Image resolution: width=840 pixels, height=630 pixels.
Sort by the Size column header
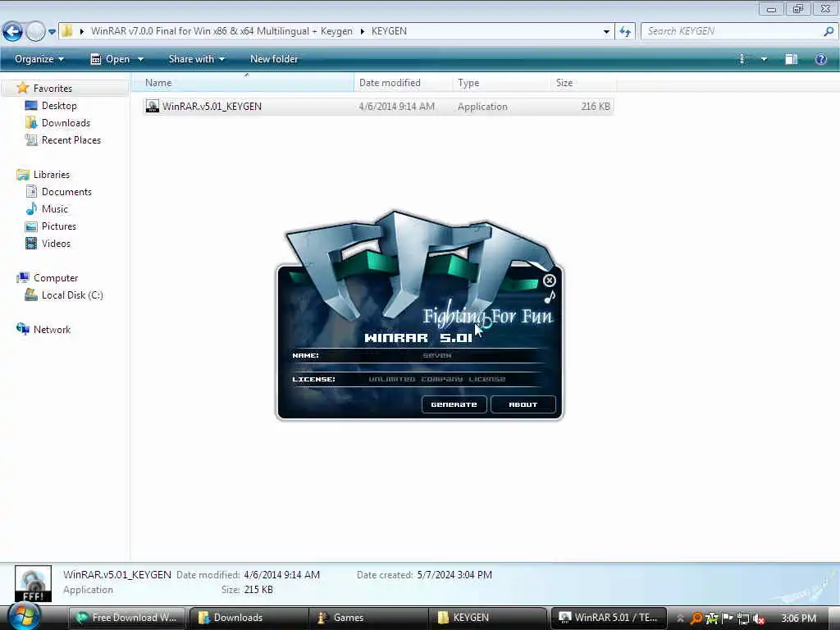[x=583, y=83]
